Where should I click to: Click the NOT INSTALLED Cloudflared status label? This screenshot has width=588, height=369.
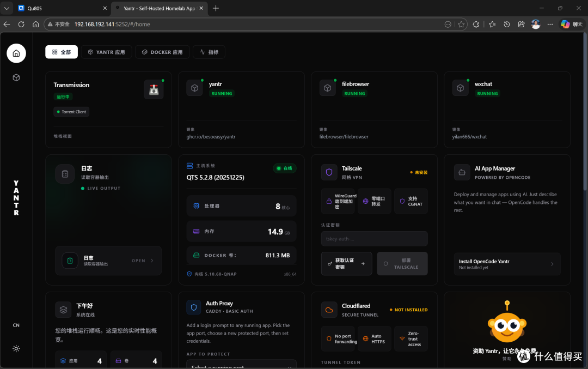409,310
